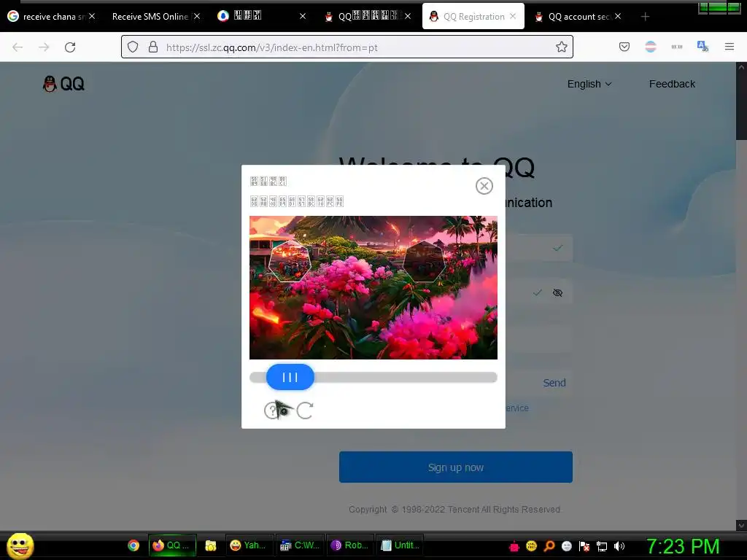Screen dimensions: 747x560
Task: Open the Feedback link
Action: tap(672, 84)
